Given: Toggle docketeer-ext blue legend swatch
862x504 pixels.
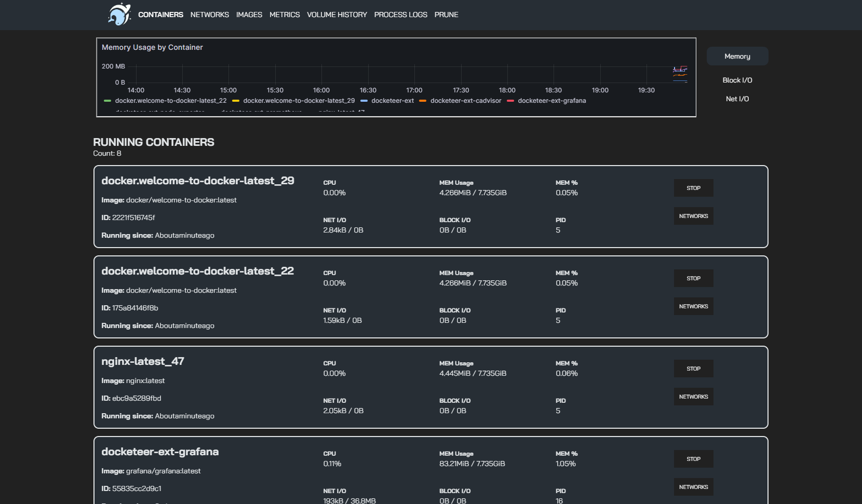Looking at the screenshot, I should point(364,101).
